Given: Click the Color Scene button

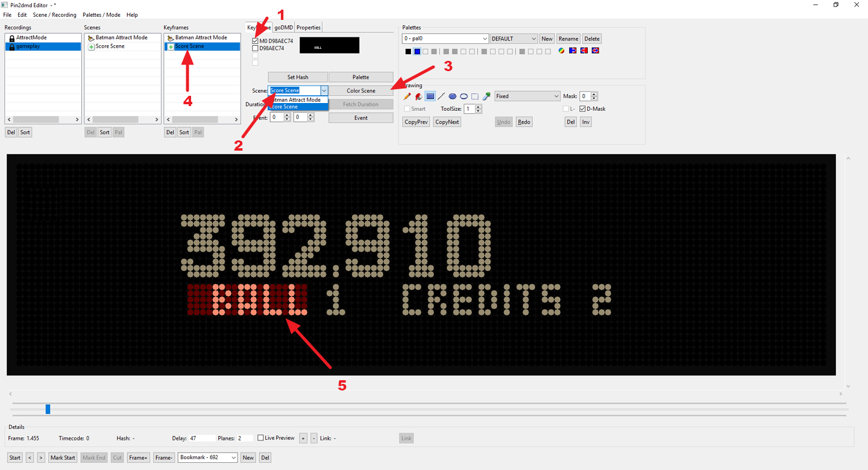Looking at the screenshot, I should coord(361,90).
